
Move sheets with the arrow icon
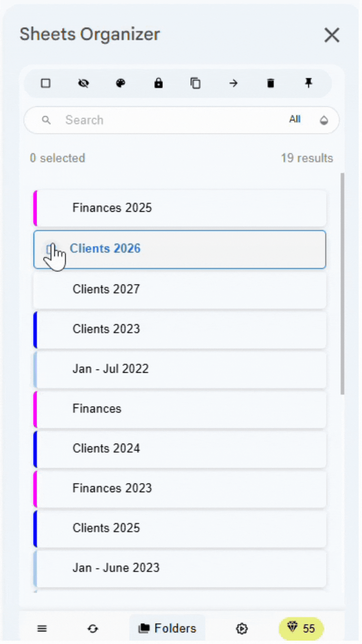pos(233,83)
